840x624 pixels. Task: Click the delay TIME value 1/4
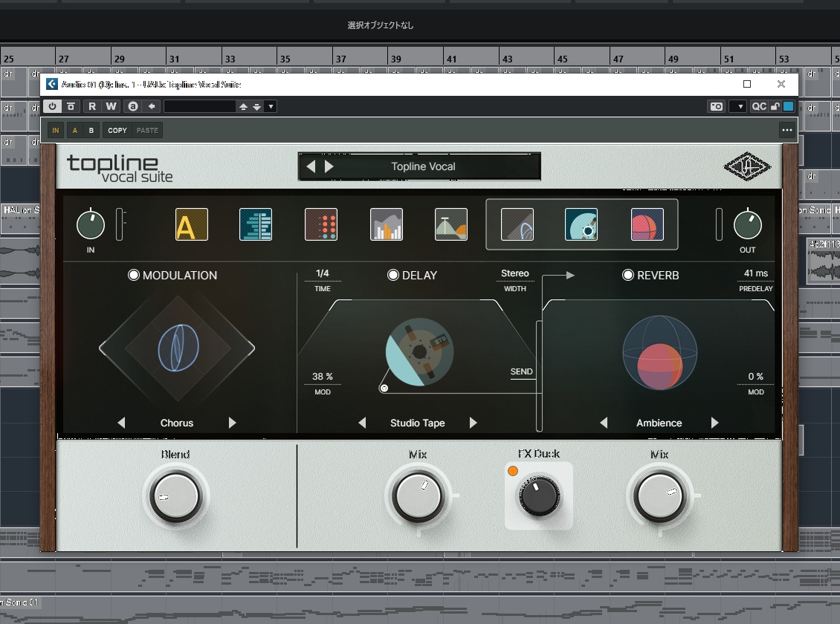pos(323,273)
